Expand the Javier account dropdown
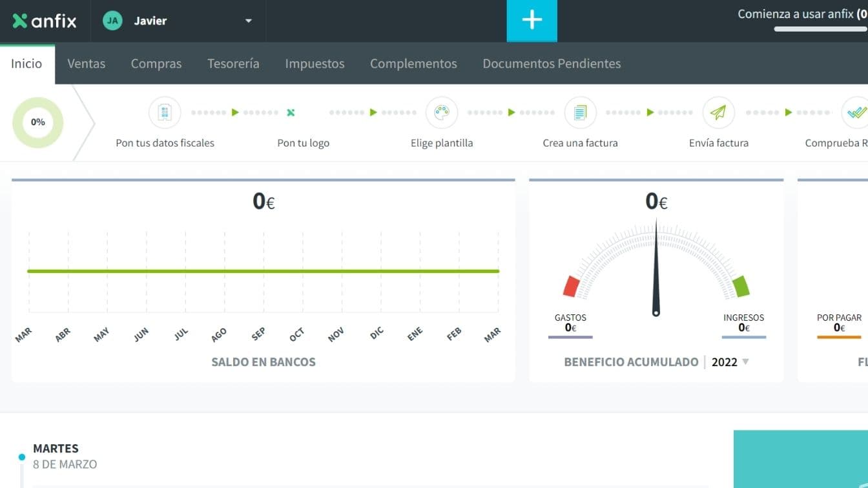Viewport: 868px width, 488px height. tap(248, 21)
